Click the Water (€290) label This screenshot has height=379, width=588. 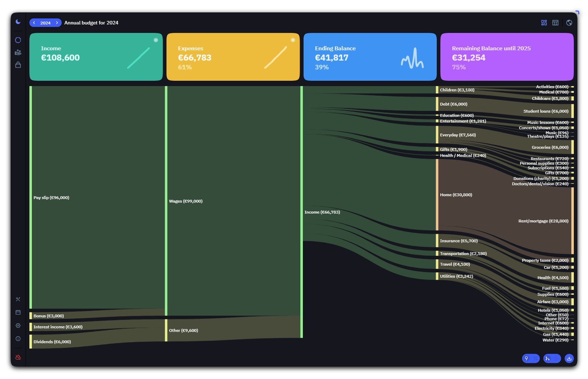coord(555,340)
